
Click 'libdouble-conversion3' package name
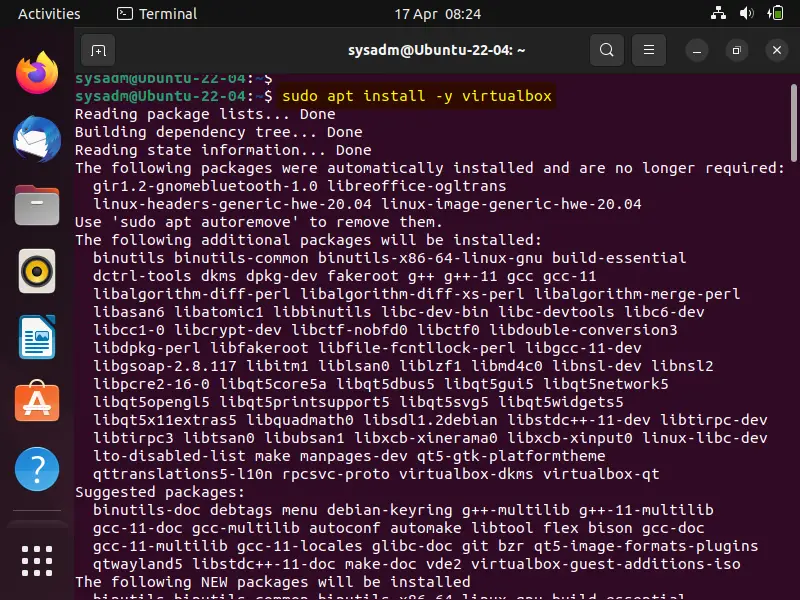pyautogui.click(x=583, y=330)
